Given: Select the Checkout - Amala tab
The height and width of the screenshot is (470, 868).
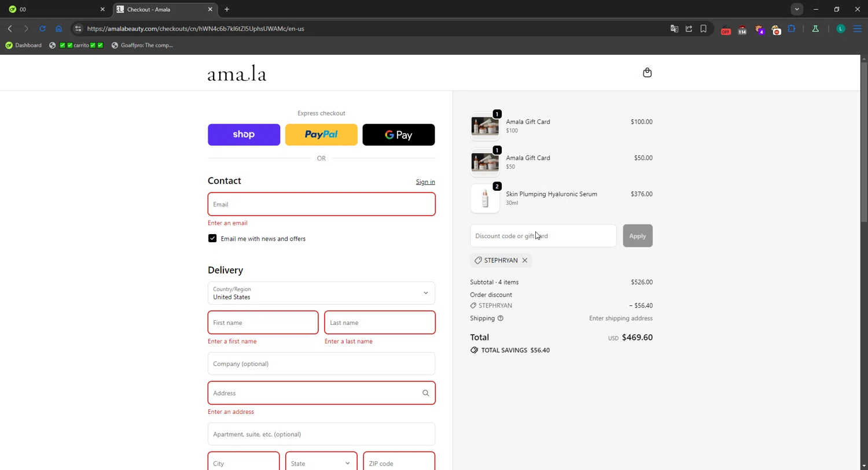Looking at the screenshot, I should pos(164,9).
